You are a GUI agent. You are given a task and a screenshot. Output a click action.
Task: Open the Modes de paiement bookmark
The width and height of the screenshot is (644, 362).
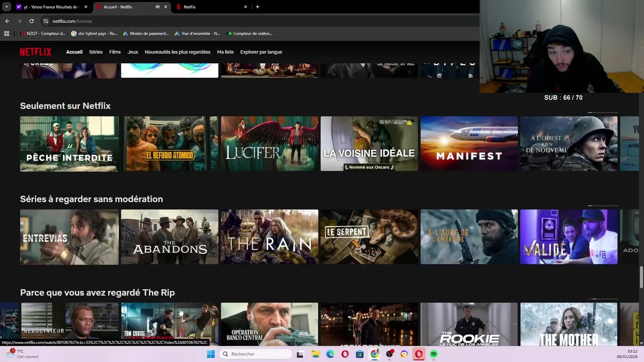(146, 34)
